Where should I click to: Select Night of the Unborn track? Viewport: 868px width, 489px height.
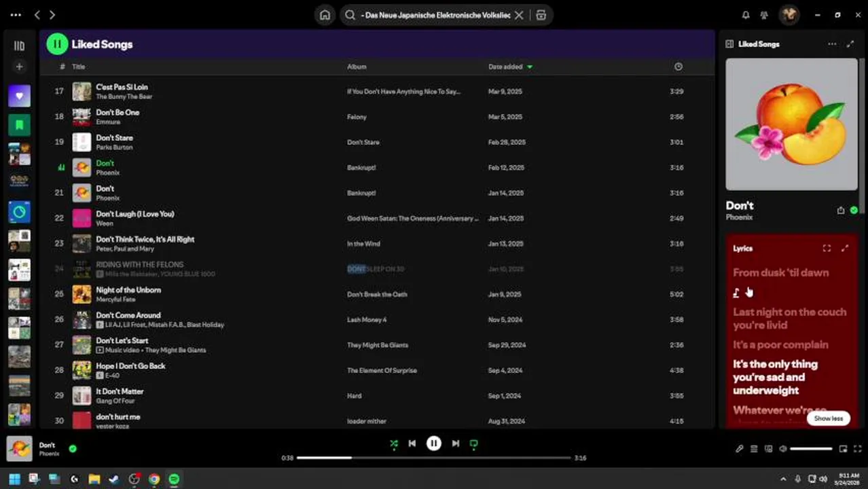[128, 290]
